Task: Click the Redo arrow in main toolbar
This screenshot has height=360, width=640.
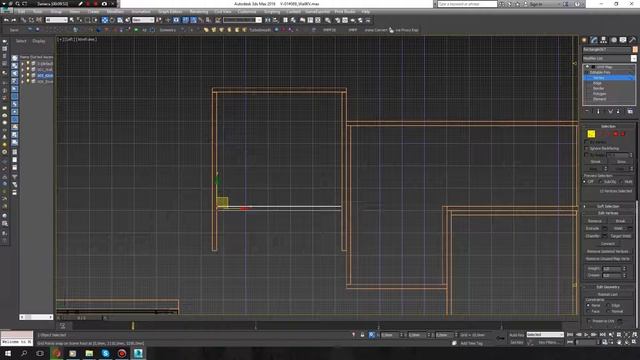Action: [13, 20]
